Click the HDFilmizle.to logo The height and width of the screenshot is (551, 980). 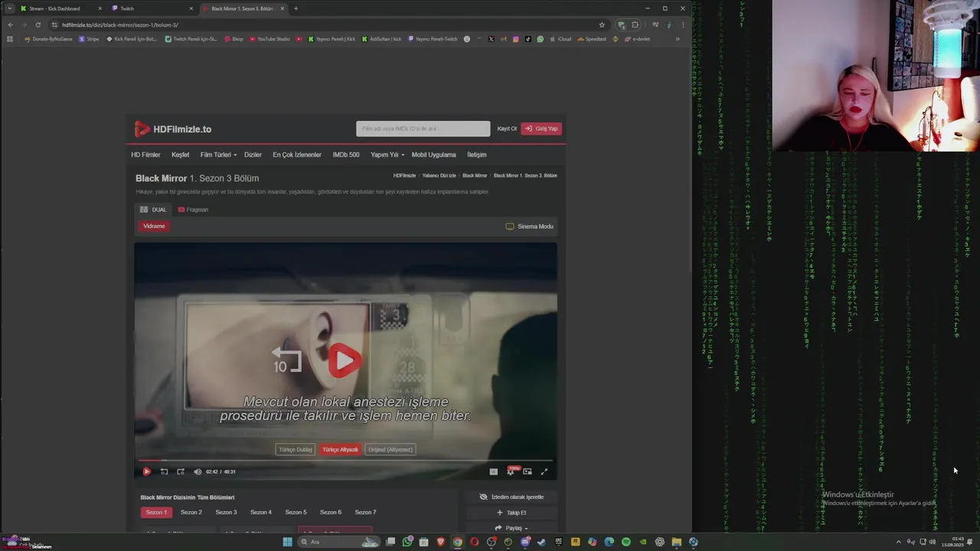coord(173,129)
